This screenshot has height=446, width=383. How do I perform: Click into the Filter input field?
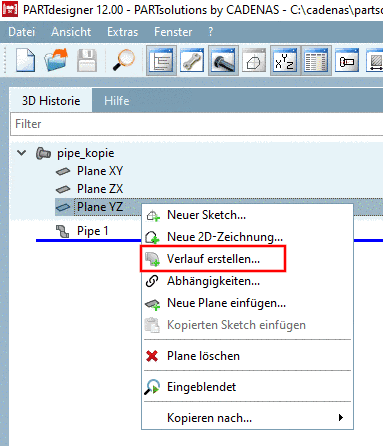point(197,124)
